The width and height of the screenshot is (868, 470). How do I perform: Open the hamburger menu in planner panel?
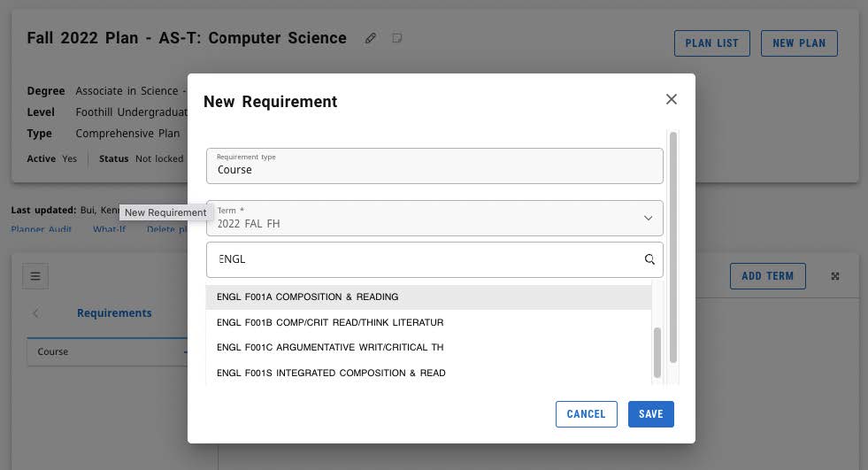(35, 276)
